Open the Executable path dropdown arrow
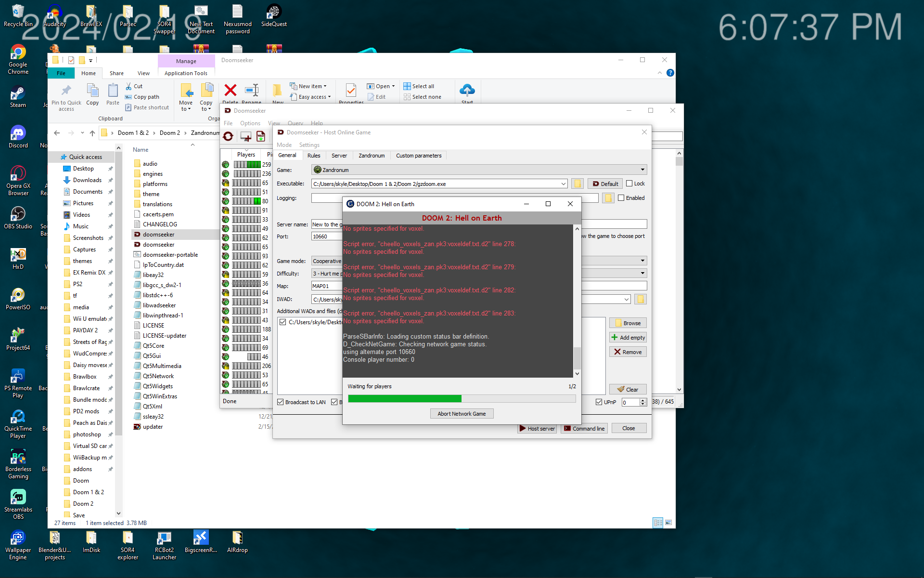Screen dimensions: 924x578 (x=564, y=184)
